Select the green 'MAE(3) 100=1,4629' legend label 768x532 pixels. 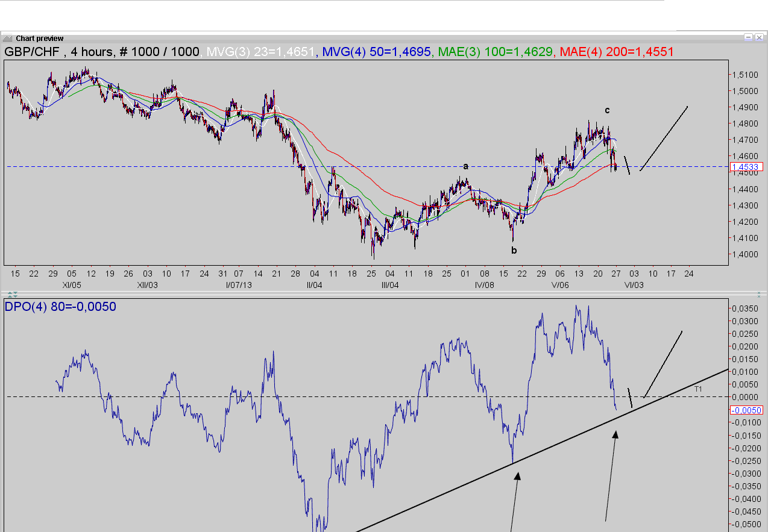click(495, 52)
